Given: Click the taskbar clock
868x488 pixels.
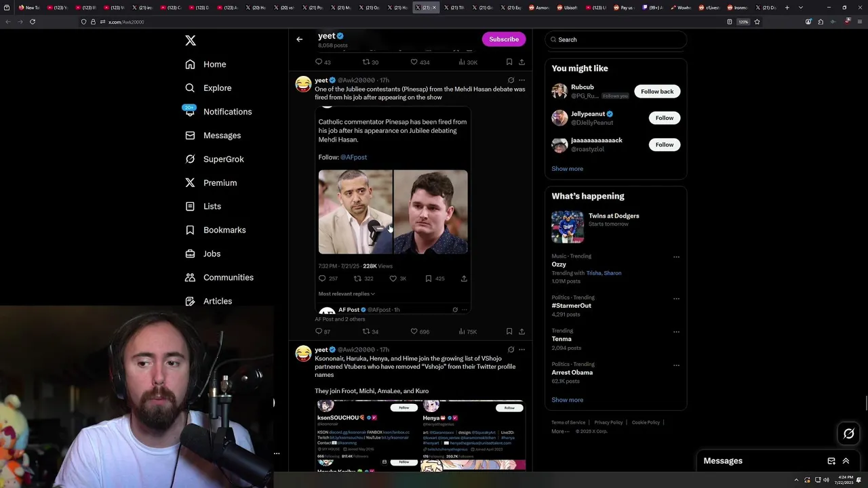Looking at the screenshot, I should [x=845, y=480].
